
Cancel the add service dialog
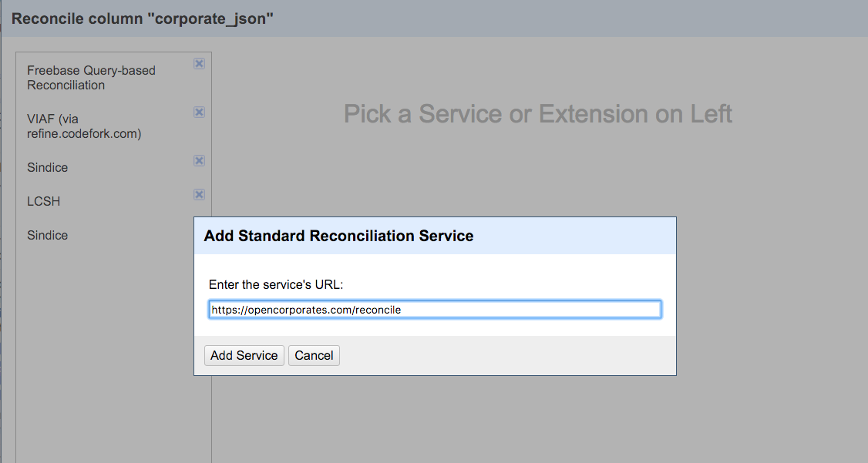[314, 355]
